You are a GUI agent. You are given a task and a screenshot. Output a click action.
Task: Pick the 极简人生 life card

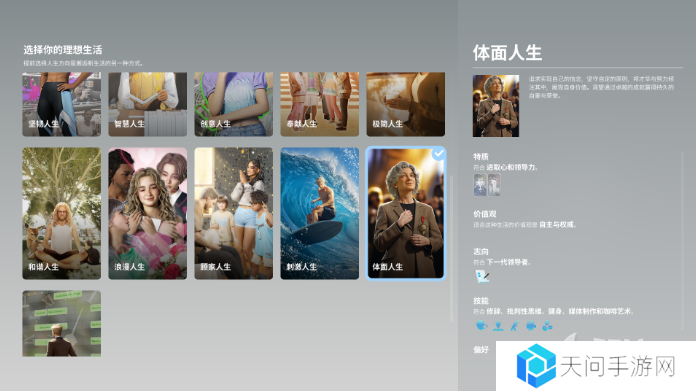click(406, 104)
